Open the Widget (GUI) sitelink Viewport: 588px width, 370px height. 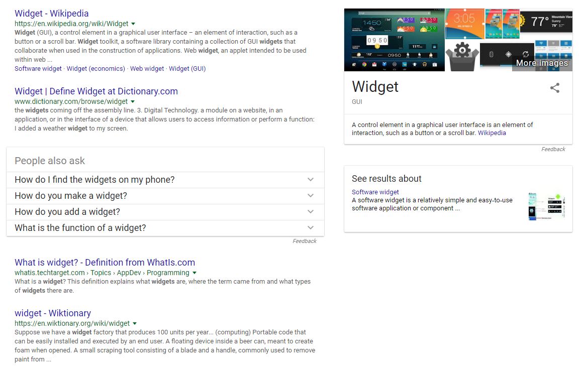(187, 69)
